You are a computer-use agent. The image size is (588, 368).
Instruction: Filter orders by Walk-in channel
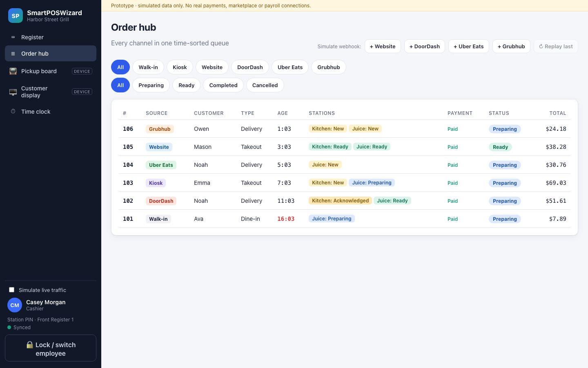[x=148, y=67]
